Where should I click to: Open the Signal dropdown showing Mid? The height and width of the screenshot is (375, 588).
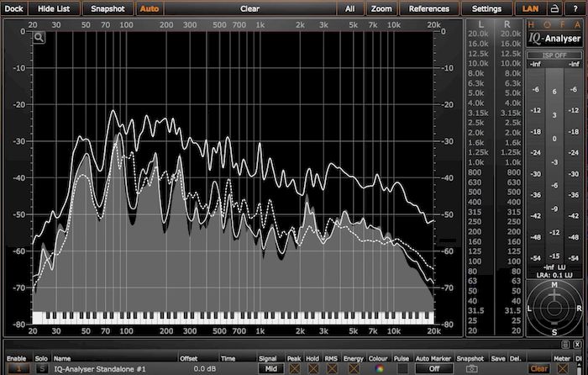click(270, 369)
